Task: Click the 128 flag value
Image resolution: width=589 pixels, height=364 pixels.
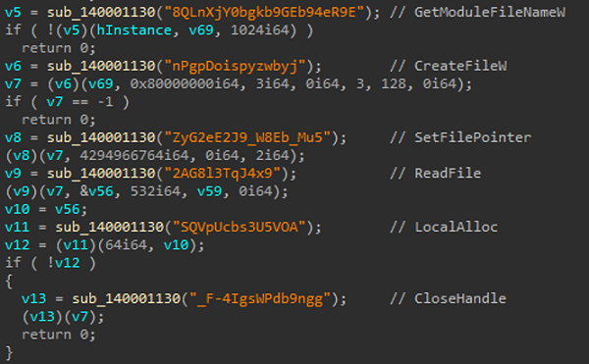Action: (393, 83)
